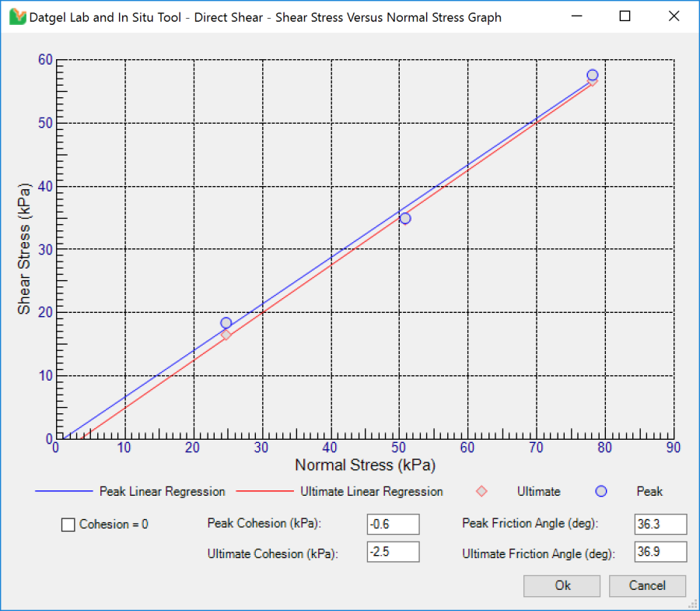
Task: Minimize the Direct Shear graph window
Action: click(576, 16)
